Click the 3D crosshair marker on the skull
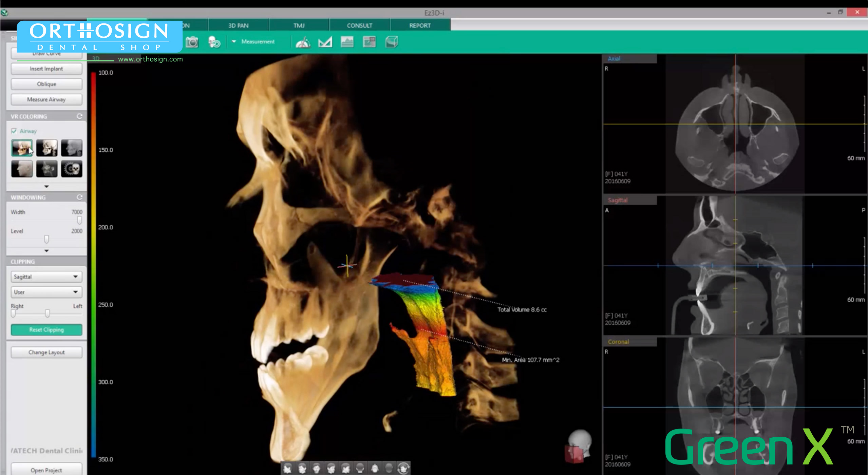Image resolution: width=868 pixels, height=475 pixels. click(x=347, y=266)
